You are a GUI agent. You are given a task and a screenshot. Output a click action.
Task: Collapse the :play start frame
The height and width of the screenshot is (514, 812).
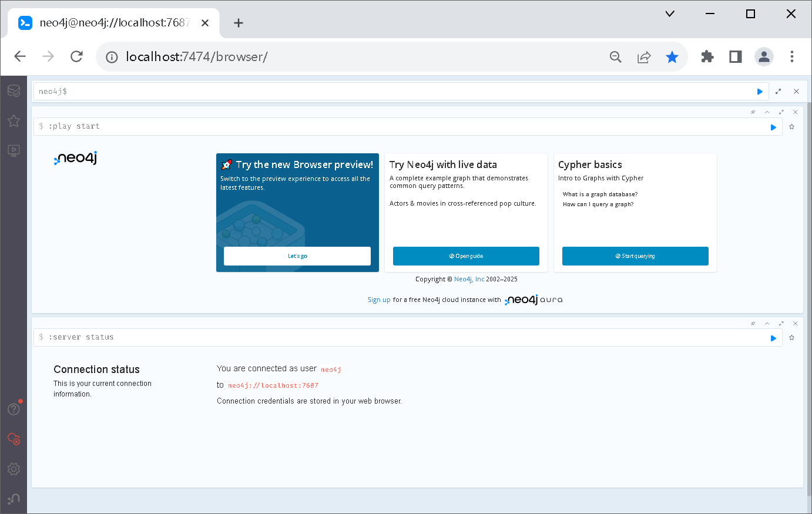(767, 112)
